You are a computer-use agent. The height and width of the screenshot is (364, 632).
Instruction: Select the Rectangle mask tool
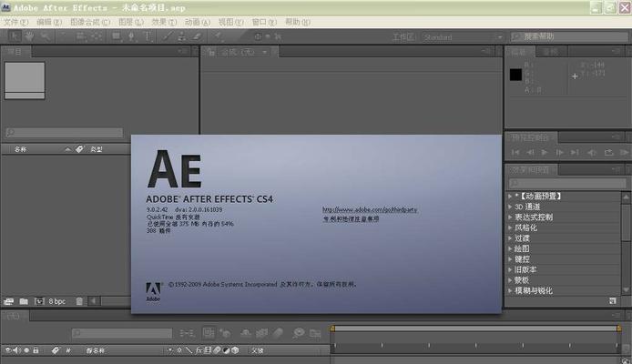point(117,36)
